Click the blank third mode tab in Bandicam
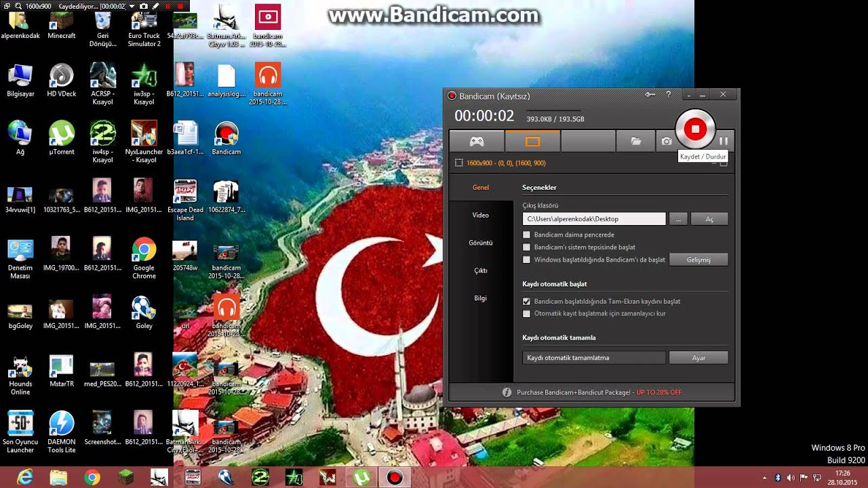The image size is (868, 488). 588,141
